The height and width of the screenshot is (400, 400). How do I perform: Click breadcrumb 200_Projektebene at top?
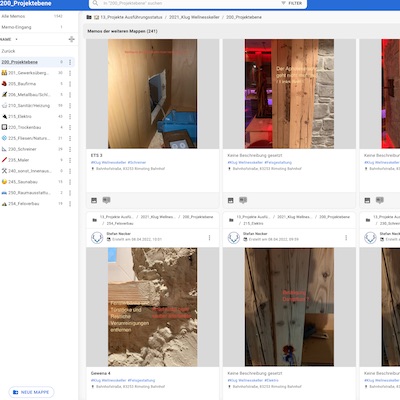[x=244, y=17]
